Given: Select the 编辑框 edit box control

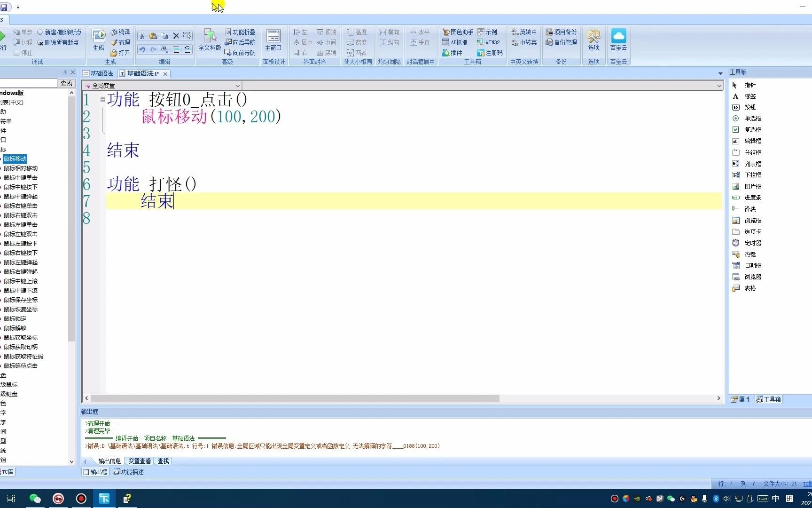Looking at the screenshot, I should pos(747,141).
